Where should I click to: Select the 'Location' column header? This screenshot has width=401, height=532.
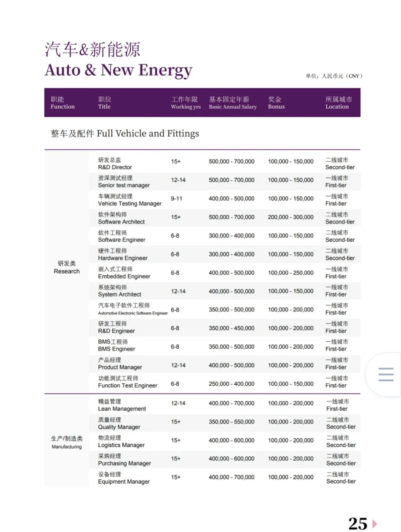pyautogui.click(x=337, y=103)
